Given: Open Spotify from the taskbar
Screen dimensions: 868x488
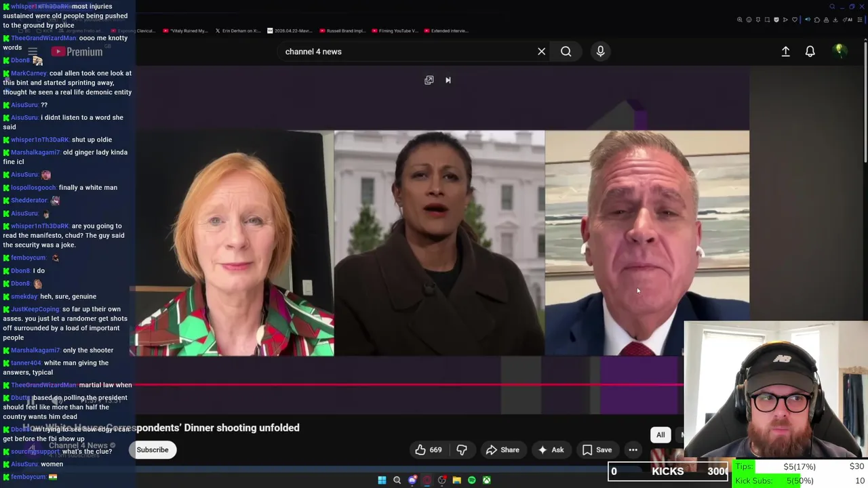Looking at the screenshot, I should 471,481.
